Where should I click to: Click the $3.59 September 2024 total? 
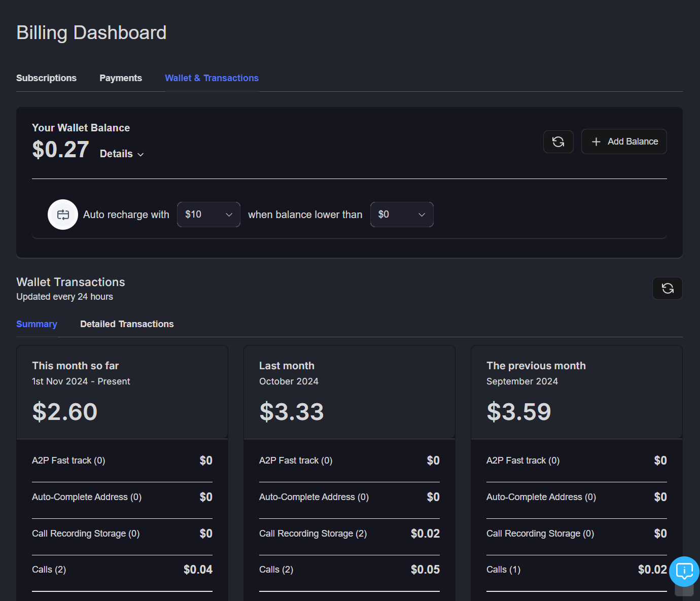pos(519,412)
